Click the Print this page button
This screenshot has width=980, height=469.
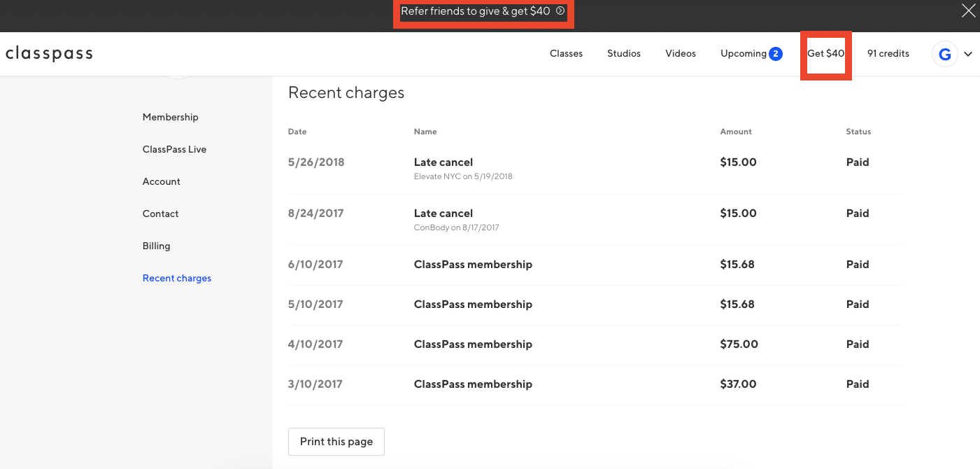(x=336, y=442)
